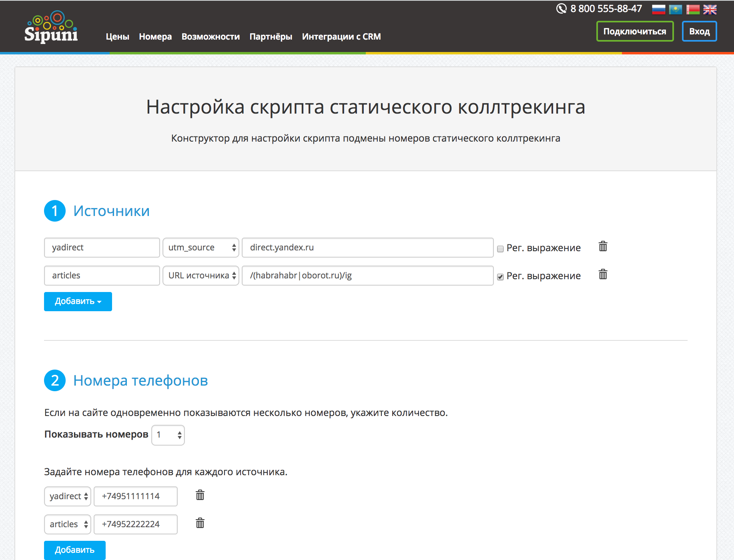Viewport: 734px width, 560px height.
Task: Click the phone icon next to 8 800 number
Action: 562,8
